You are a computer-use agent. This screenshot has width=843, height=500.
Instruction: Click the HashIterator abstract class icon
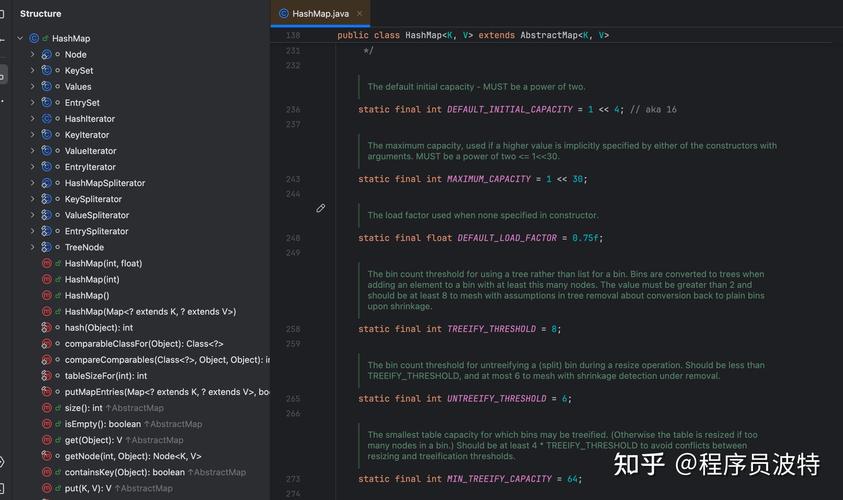coord(47,119)
